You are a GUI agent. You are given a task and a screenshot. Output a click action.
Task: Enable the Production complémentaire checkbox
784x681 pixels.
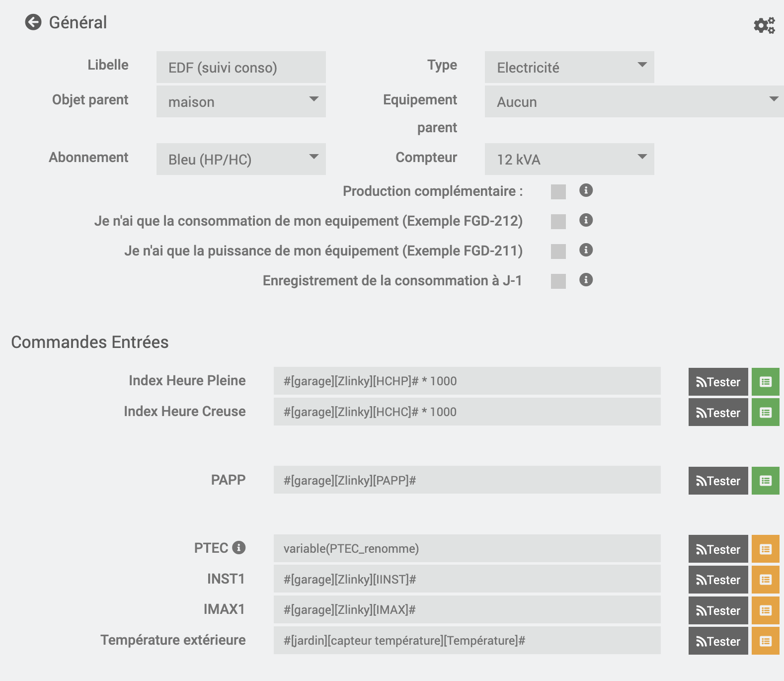click(558, 192)
